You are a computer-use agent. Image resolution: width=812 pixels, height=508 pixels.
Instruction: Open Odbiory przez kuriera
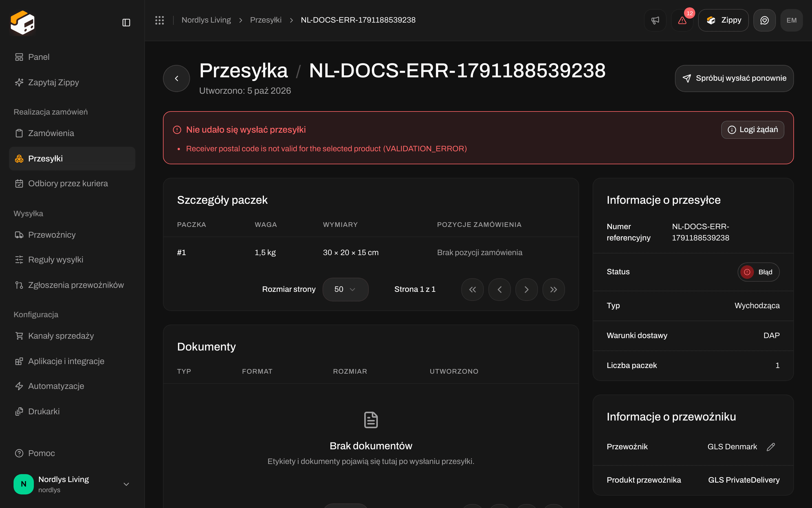click(72, 183)
